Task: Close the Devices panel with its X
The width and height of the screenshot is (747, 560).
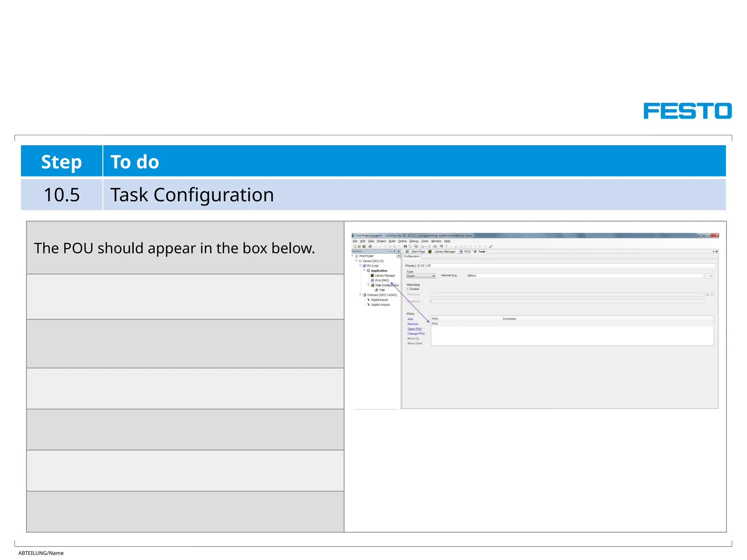Action: pyautogui.click(x=399, y=251)
